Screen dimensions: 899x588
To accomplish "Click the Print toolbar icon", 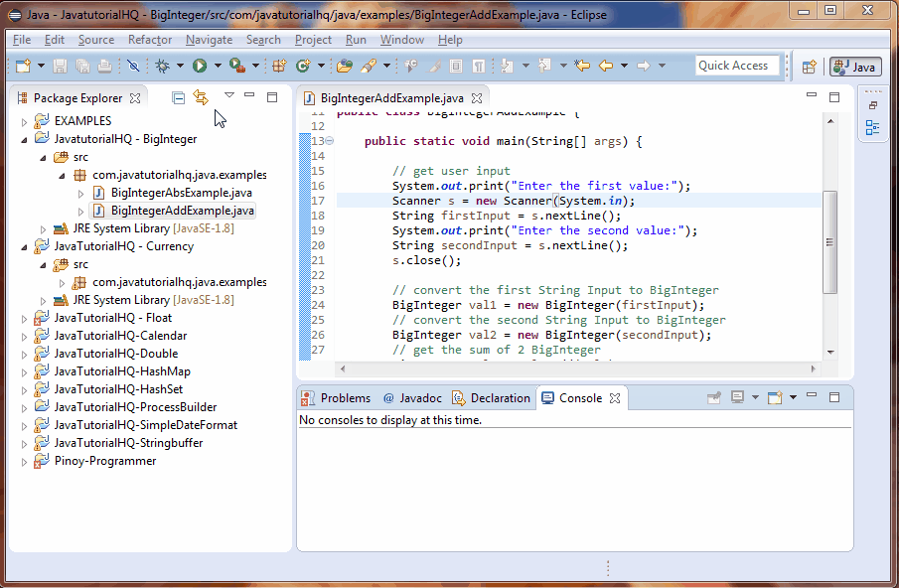I will (104, 66).
